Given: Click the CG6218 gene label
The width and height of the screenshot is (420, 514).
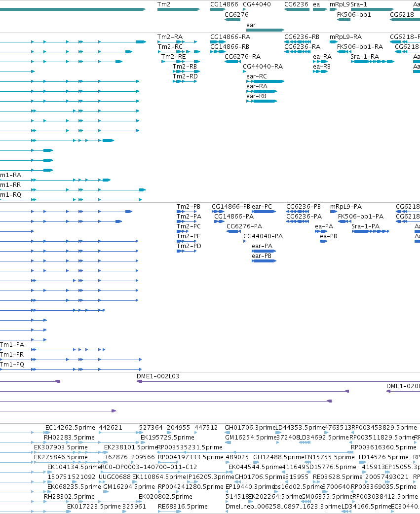Looking at the screenshot, I should (402, 15).
